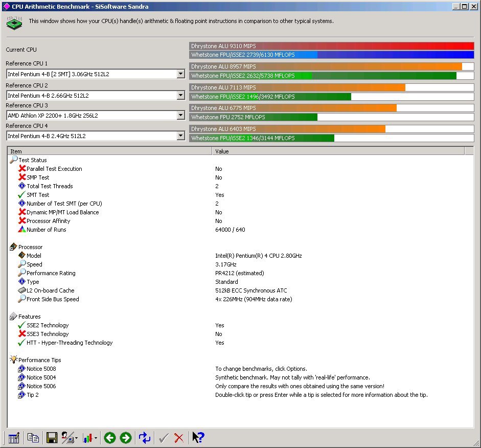Screen dimensions: 481x448
Task: Click the grey checkmark OK icon
Action: pos(164,438)
